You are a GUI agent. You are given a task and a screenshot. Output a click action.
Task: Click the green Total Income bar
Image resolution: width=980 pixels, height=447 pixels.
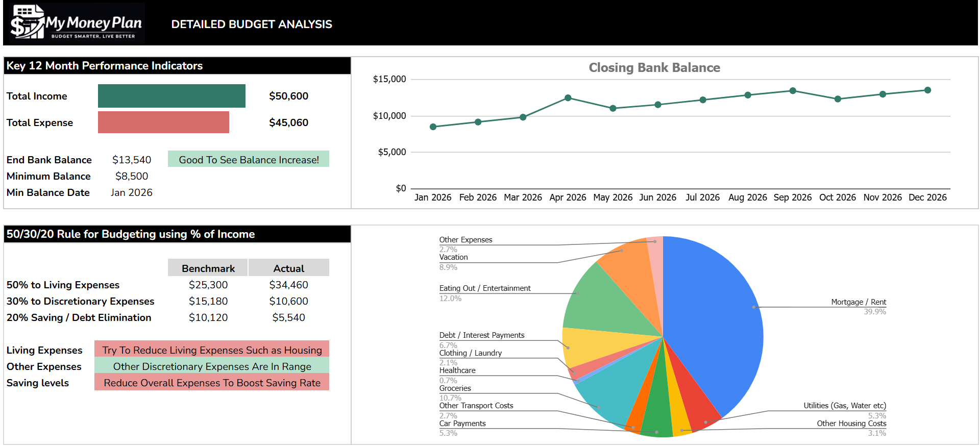pos(171,96)
